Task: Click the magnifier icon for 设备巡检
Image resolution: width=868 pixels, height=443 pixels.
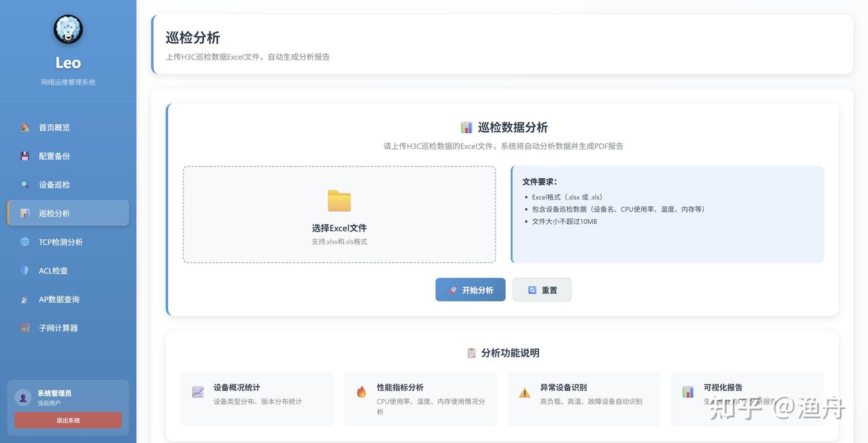Action: tap(25, 184)
